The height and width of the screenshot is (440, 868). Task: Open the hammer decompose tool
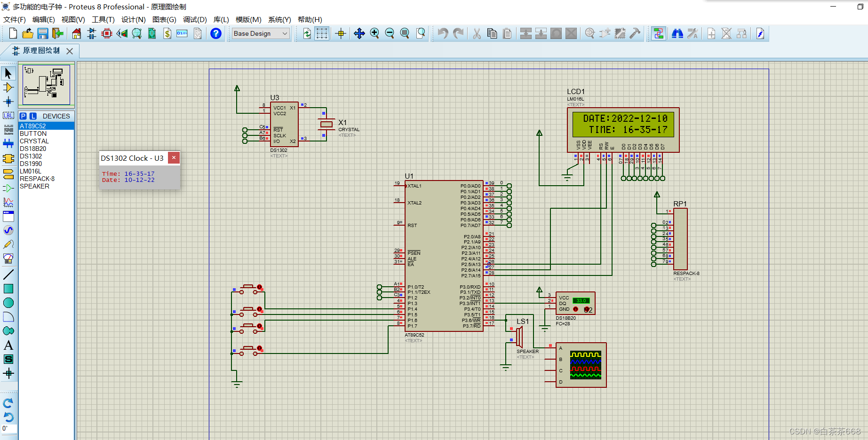coord(635,33)
